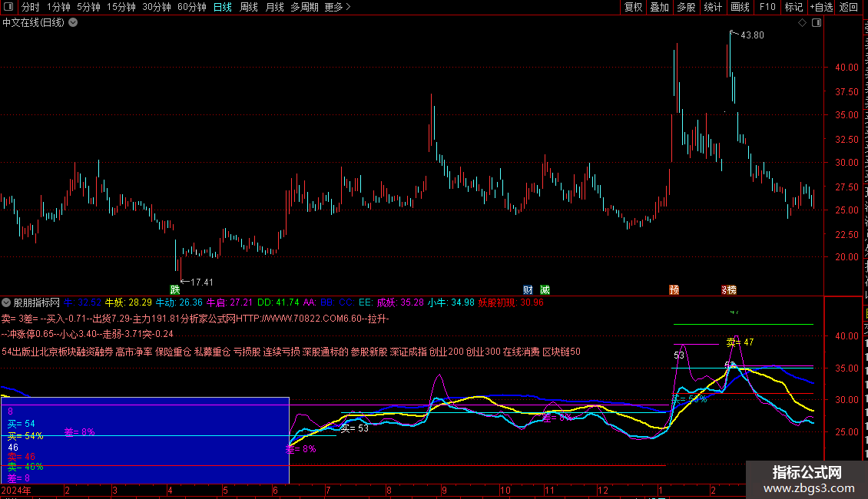The height and width of the screenshot is (499, 868).
Task: Click the 2024年 label on the time axis
Action: (x=17, y=490)
